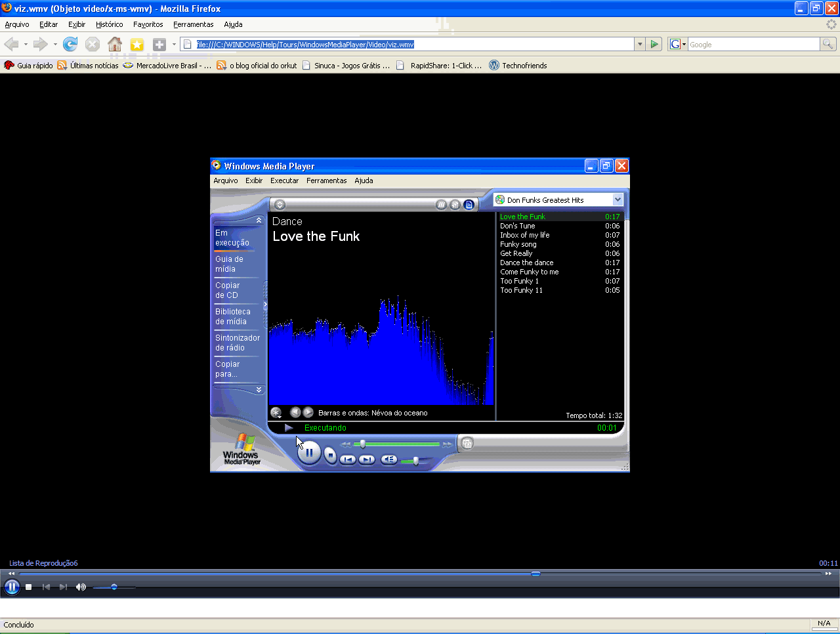Open the Últimas notícias bookmark feed
This screenshot has height=634, width=840.
(x=88, y=66)
